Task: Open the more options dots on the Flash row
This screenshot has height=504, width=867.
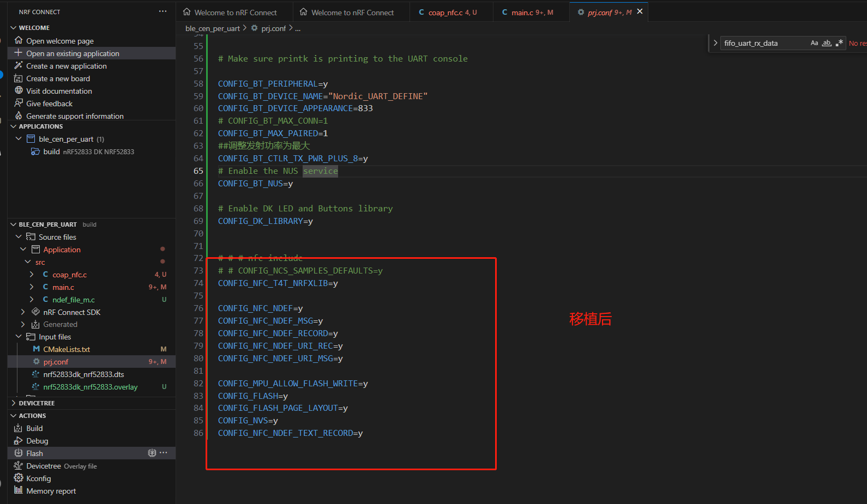Action: pos(164,453)
